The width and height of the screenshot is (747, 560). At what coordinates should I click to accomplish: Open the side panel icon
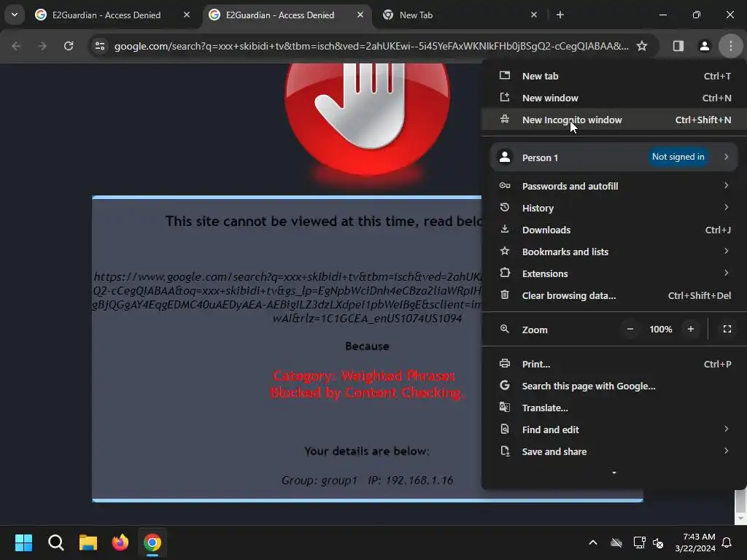click(678, 46)
